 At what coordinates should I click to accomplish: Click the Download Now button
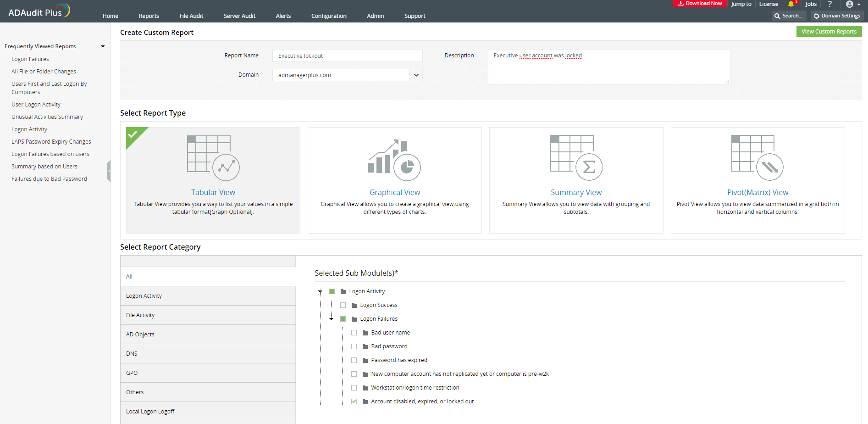point(700,4)
